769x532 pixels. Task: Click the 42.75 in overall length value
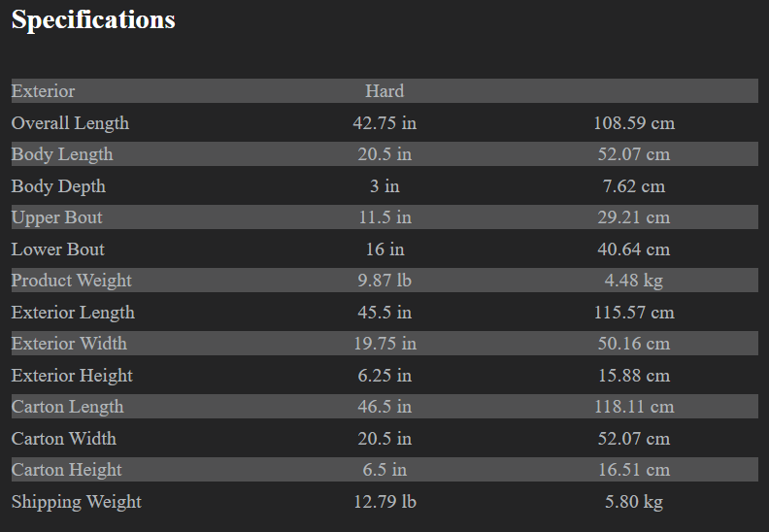click(x=384, y=123)
